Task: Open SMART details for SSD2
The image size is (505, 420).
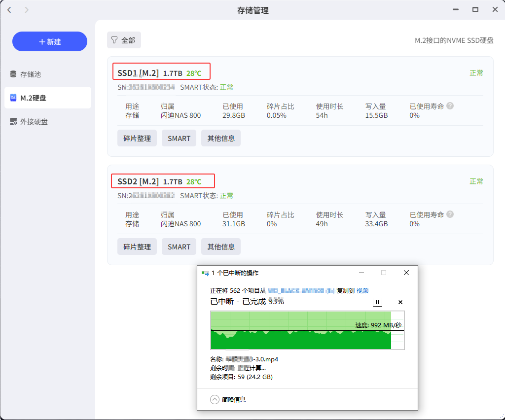Action: click(179, 247)
